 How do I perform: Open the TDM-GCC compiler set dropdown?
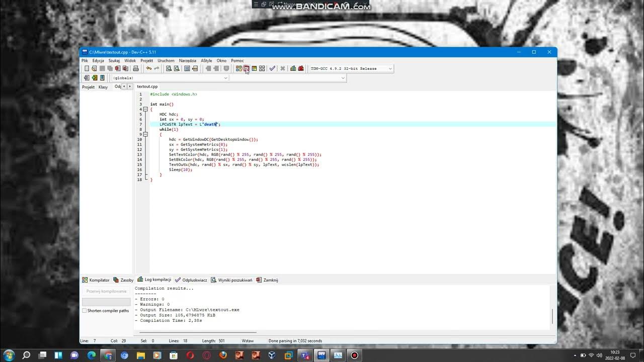(x=351, y=68)
